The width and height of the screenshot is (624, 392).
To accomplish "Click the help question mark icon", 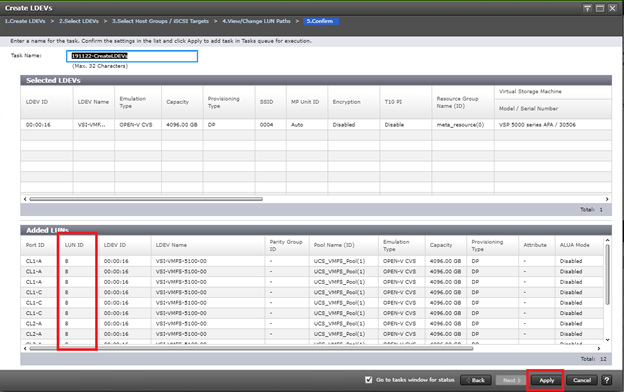I will [606, 380].
